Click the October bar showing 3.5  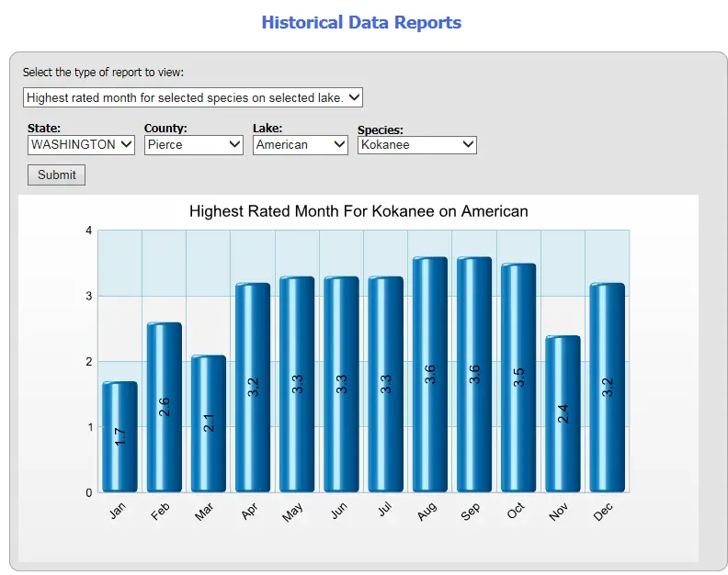[x=518, y=378]
